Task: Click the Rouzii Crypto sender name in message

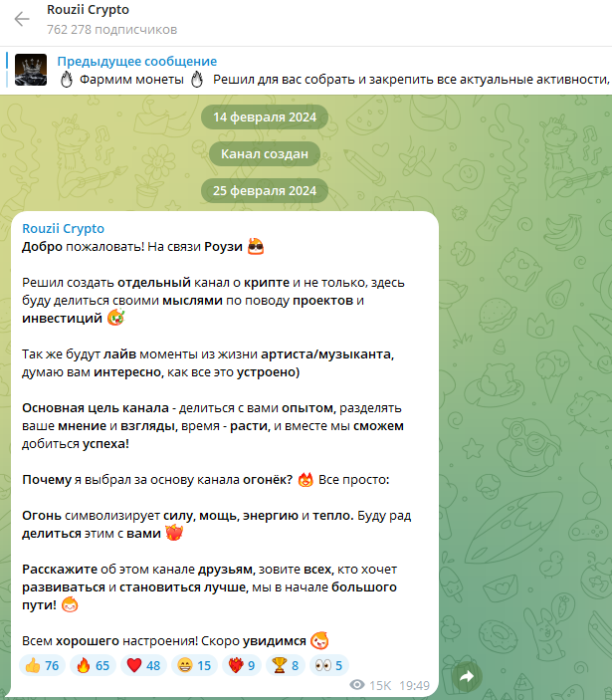Action: pos(63,229)
